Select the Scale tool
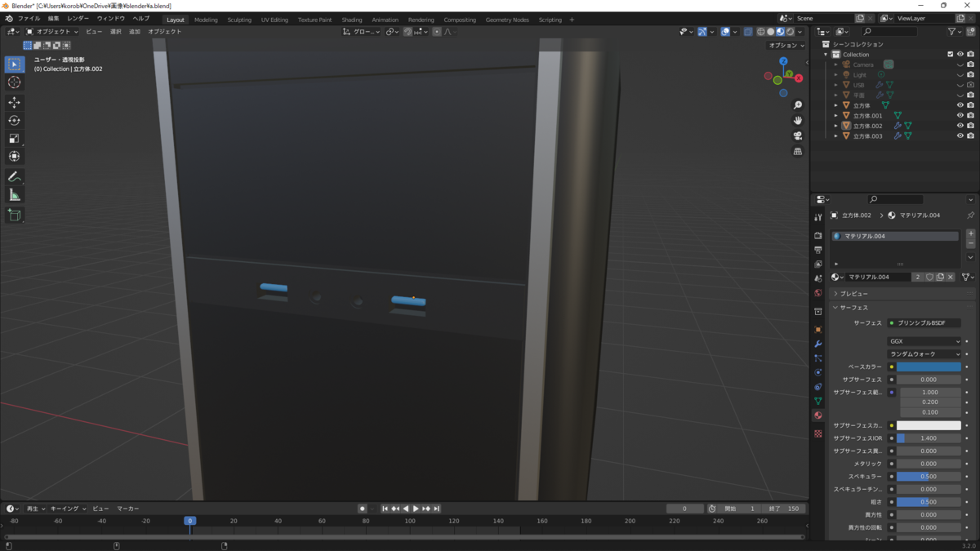This screenshot has width=980, height=551. (x=15, y=139)
